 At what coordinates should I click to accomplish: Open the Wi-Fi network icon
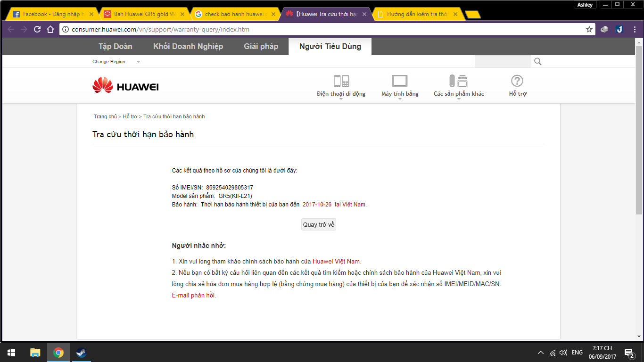[x=552, y=353]
